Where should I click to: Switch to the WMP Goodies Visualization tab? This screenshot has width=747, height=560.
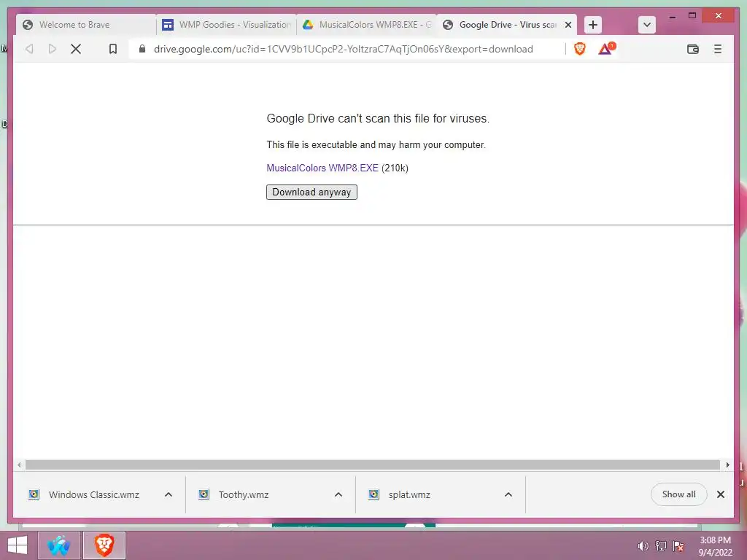226,25
